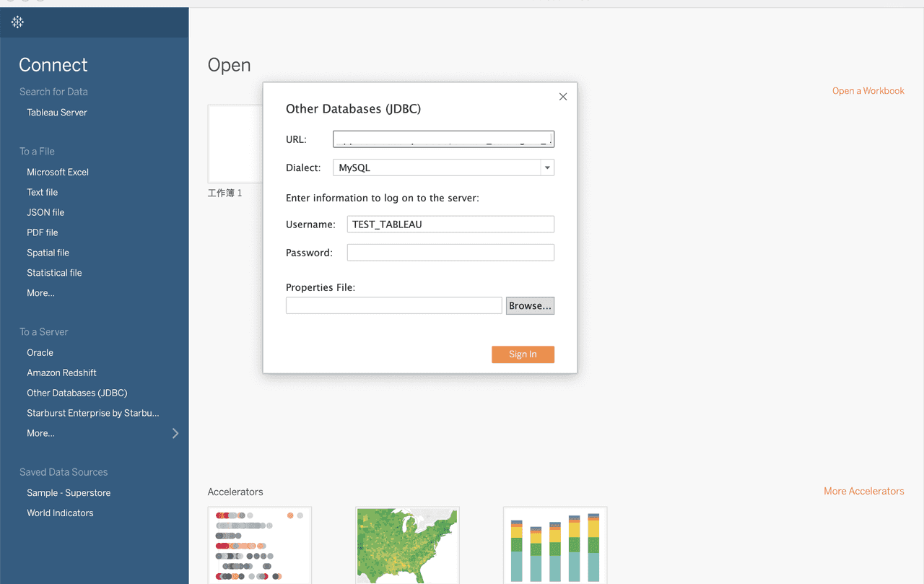The height and width of the screenshot is (584, 924).
Task: Select the PDF file connection option
Action: coord(42,232)
